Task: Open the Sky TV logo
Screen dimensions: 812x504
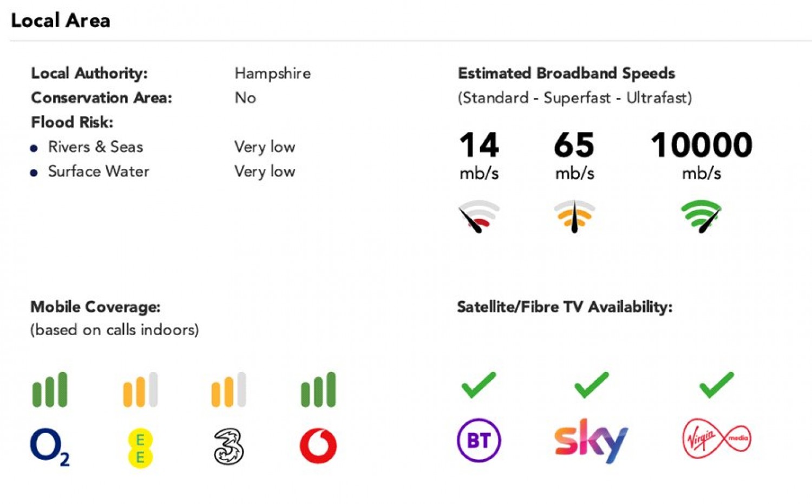Action: click(591, 441)
